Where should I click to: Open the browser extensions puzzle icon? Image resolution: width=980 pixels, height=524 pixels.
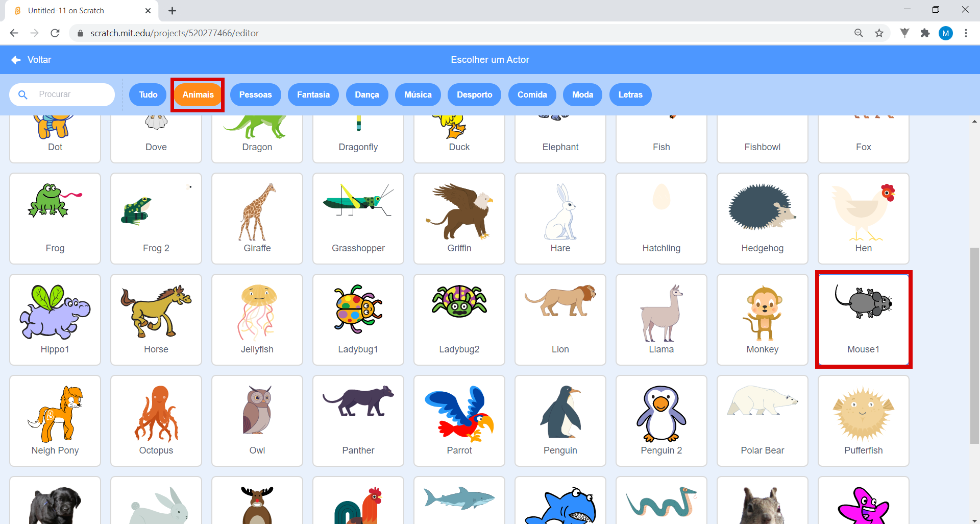coord(925,33)
